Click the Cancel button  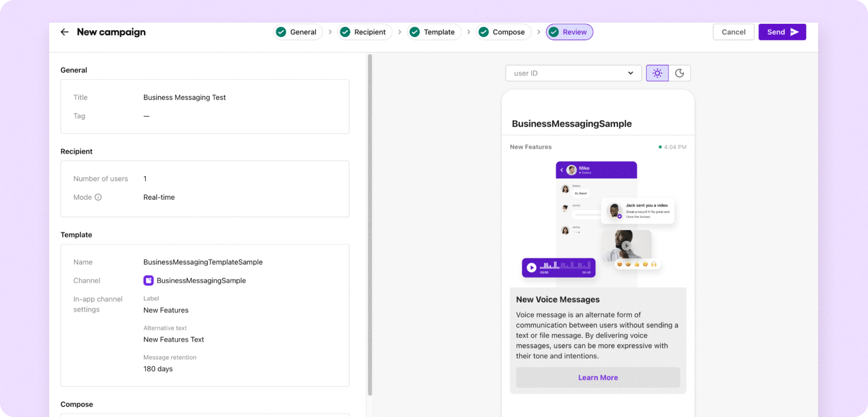point(733,32)
